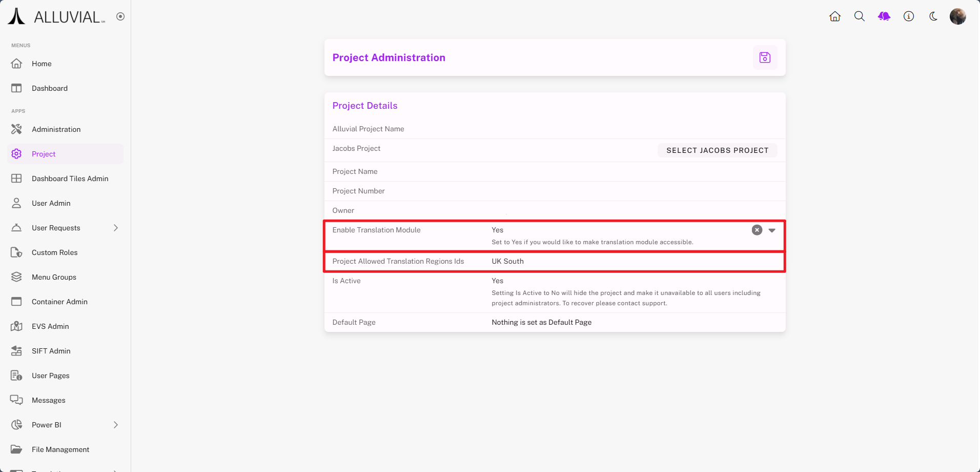The height and width of the screenshot is (472, 980).
Task: Go to Container Admin in sidebar
Action: tap(59, 302)
